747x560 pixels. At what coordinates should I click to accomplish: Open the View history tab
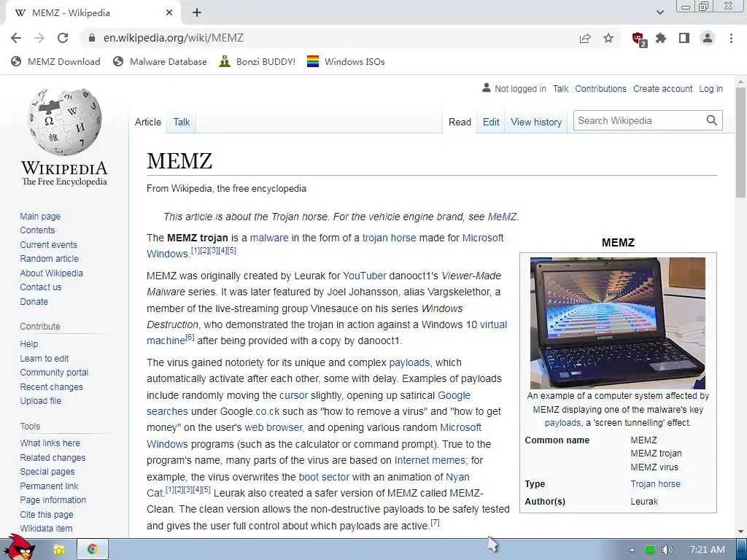pyautogui.click(x=536, y=122)
